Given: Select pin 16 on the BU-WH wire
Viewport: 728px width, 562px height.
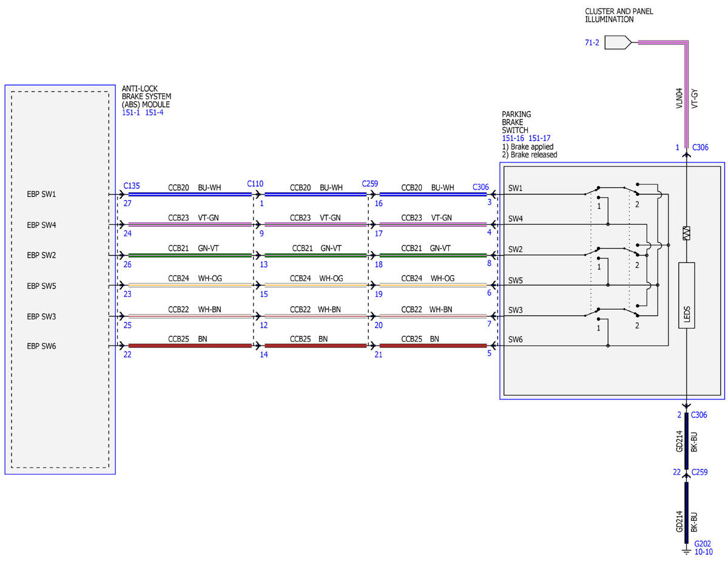Looking at the screenshot, I should tap(379, 204).
